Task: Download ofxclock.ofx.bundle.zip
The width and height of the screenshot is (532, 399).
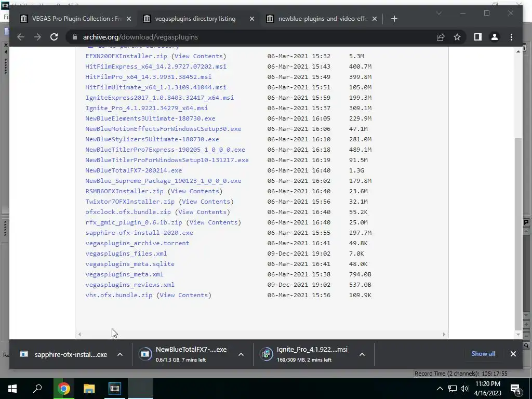Action: [128, 212]
